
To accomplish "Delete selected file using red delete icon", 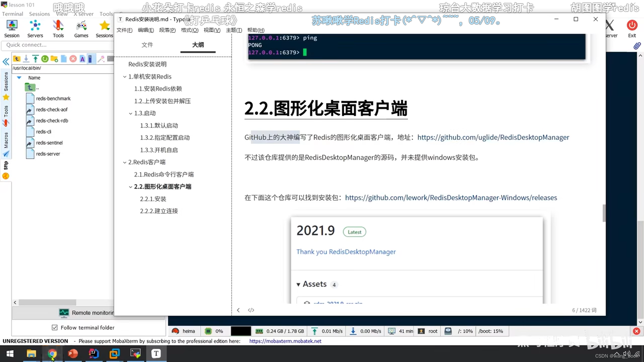I will click(x=73, y=59).
